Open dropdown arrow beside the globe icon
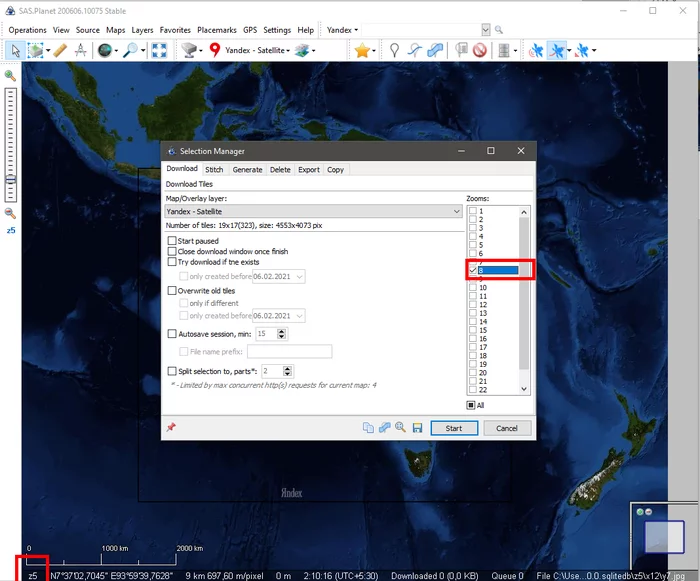 [116, 50]
